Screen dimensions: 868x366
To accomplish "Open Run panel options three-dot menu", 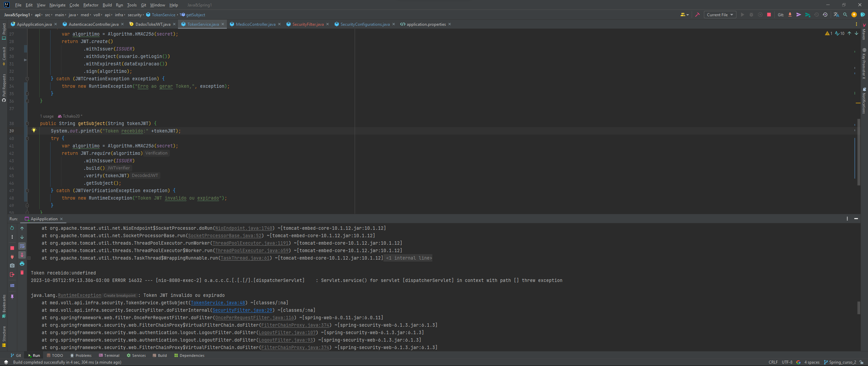I will [x=847, y=219].
